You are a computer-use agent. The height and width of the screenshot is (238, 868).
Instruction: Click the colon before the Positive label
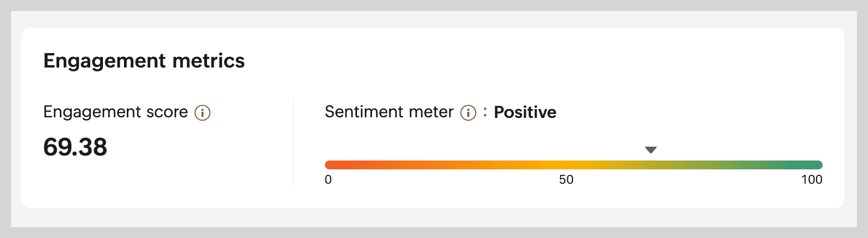coord(485,112)
